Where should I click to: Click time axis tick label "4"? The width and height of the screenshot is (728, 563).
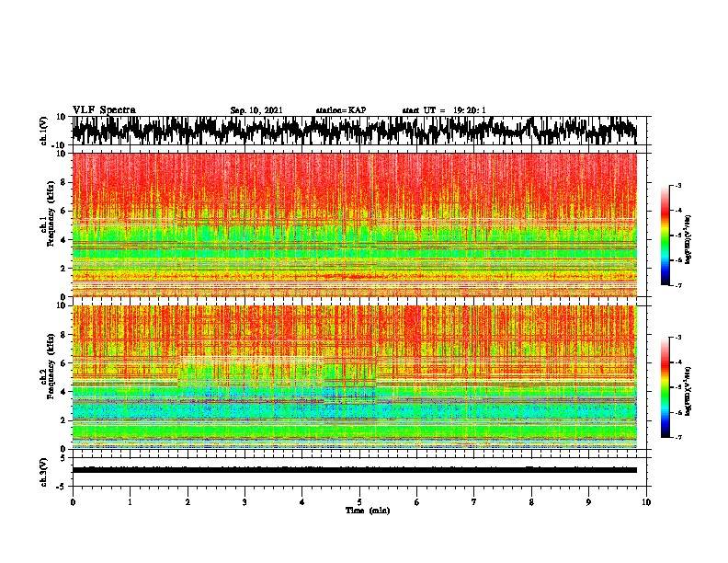pos(302,502)
